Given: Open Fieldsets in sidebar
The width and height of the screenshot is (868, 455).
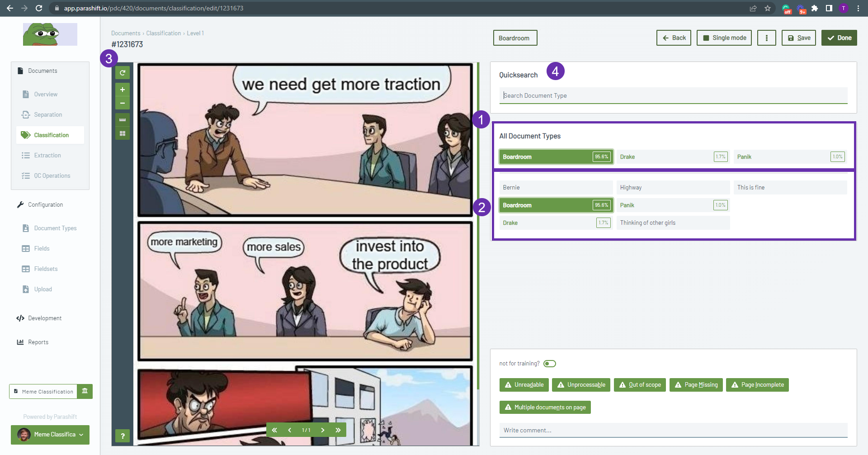Looking at the screenshot, I should 46,269.
